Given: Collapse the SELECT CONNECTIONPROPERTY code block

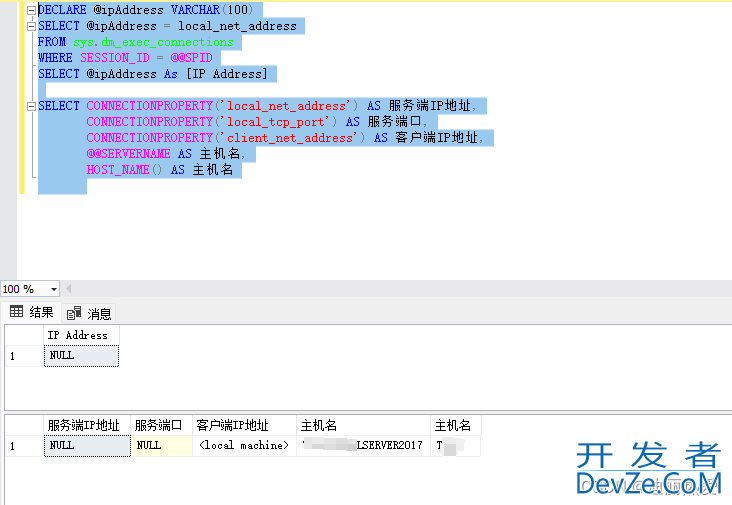Looking at the screenshot, I should (32, 105).
